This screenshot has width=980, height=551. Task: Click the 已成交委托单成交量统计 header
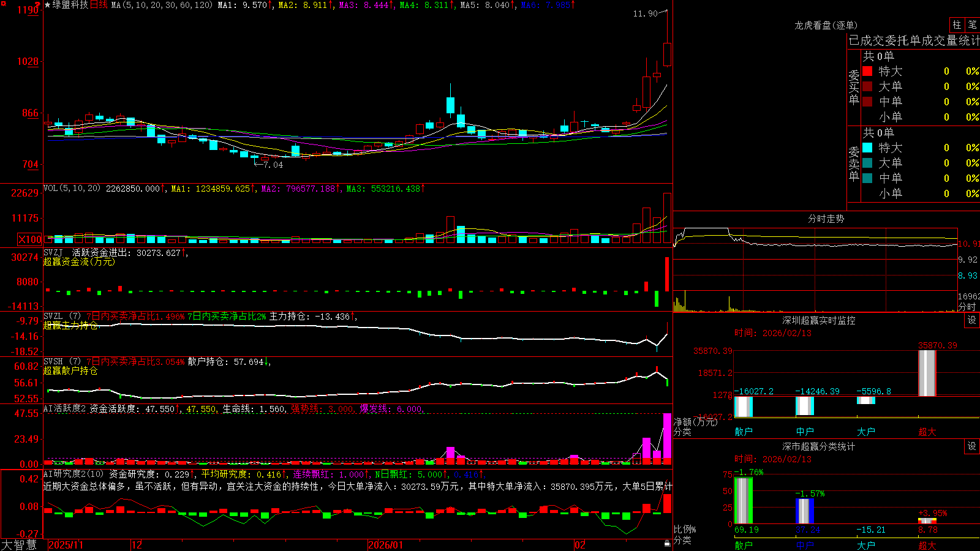tap(914, 40)
